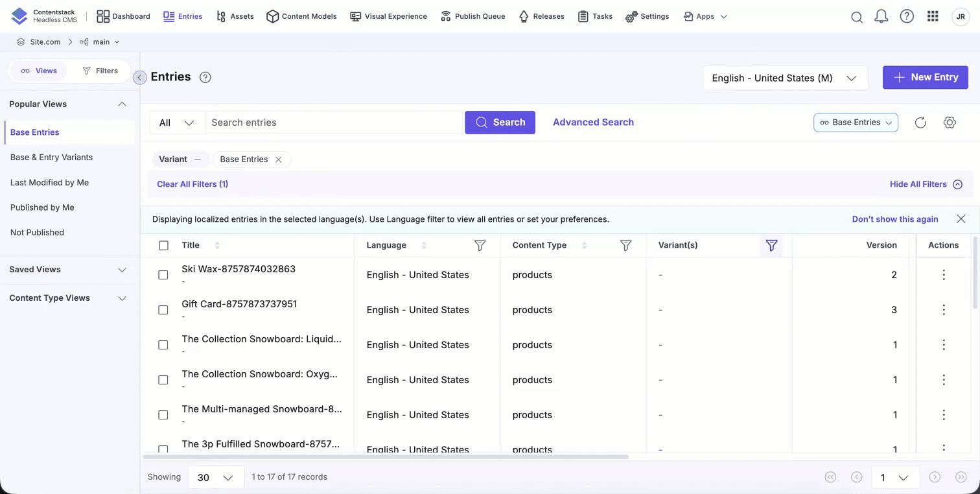Toggle the select-all checkbox in header
The image size is (980, 494).
(x=163, y=245)
